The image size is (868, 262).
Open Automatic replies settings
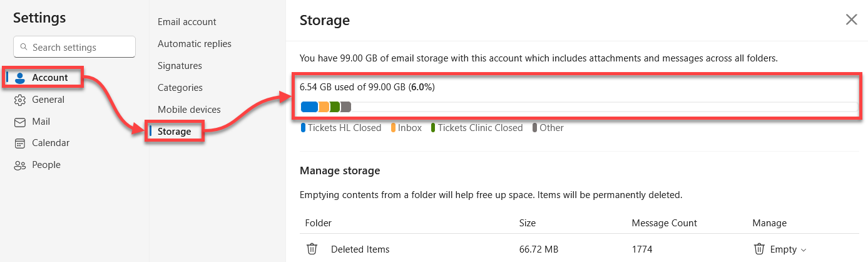click(x=194, y=44)
